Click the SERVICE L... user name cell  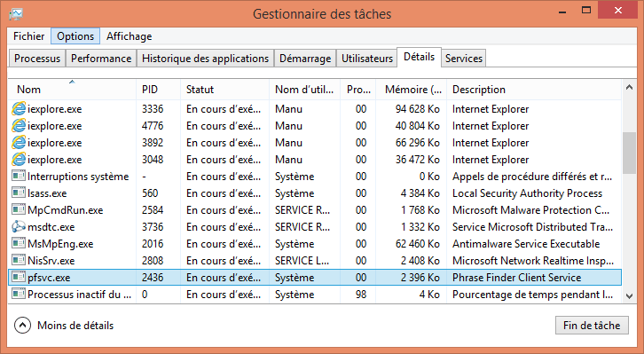302,260
